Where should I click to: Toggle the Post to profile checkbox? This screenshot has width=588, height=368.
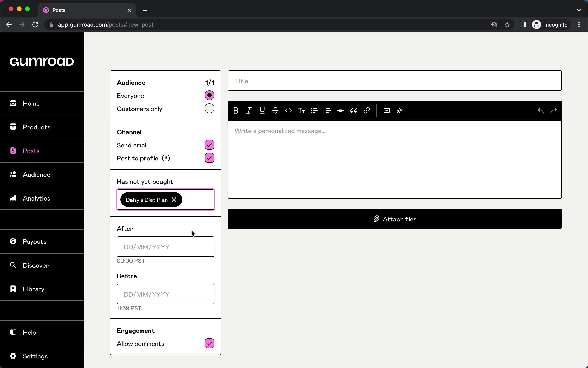209,158
